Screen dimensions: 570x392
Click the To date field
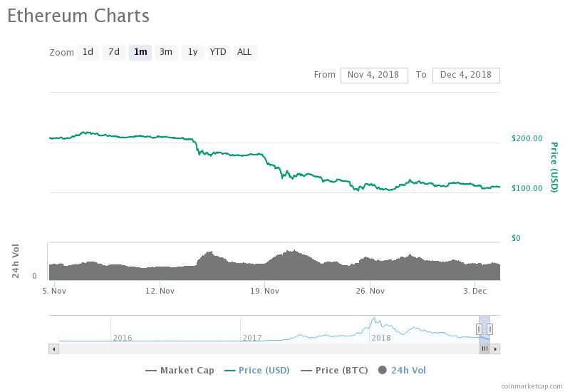466,76
